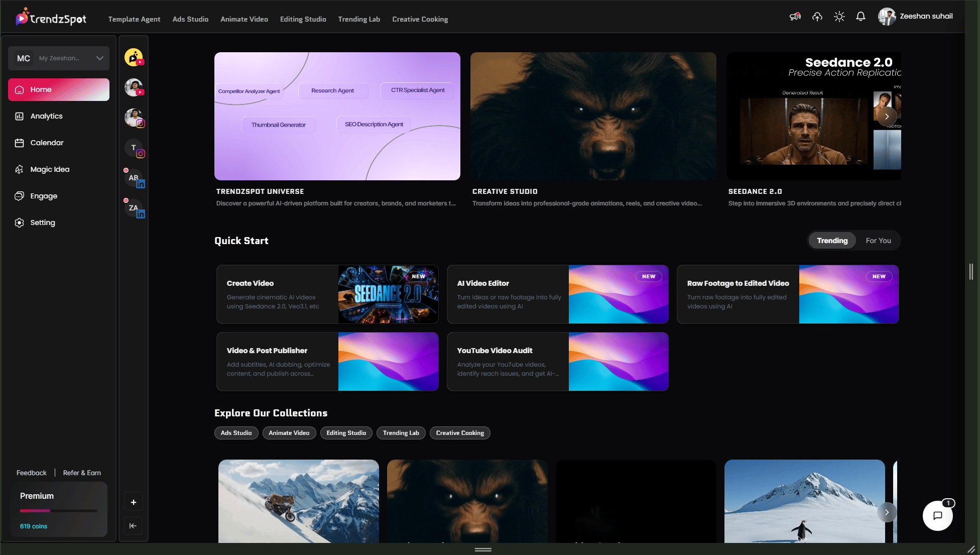
Task: Open Creative Cooking in top navigation
Action: pos(420,19)
